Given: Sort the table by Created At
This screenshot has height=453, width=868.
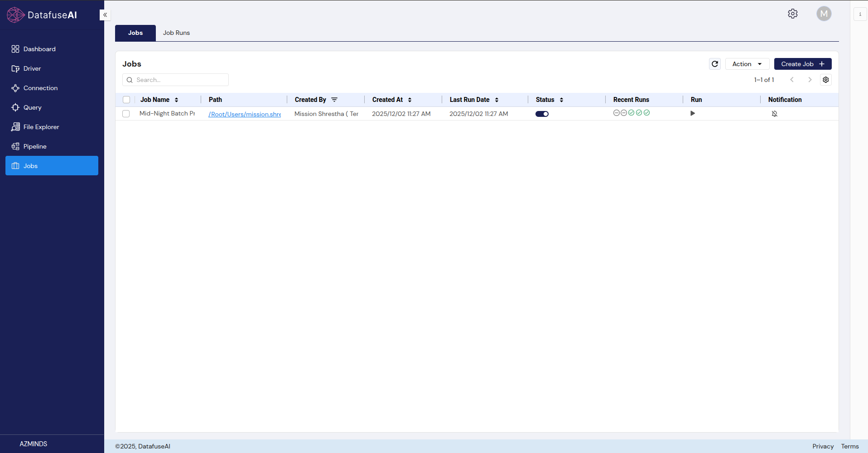Looking at the screenshot, I should point(409,99).
